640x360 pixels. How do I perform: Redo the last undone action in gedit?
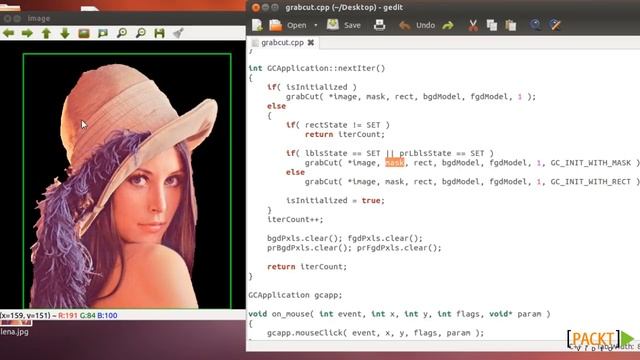pos(448,25)
